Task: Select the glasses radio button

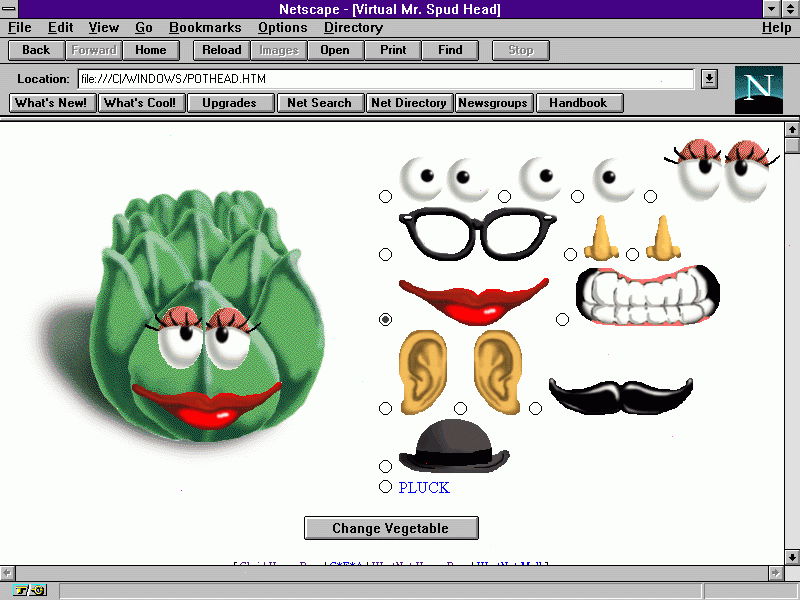Action: click(386, 255)
